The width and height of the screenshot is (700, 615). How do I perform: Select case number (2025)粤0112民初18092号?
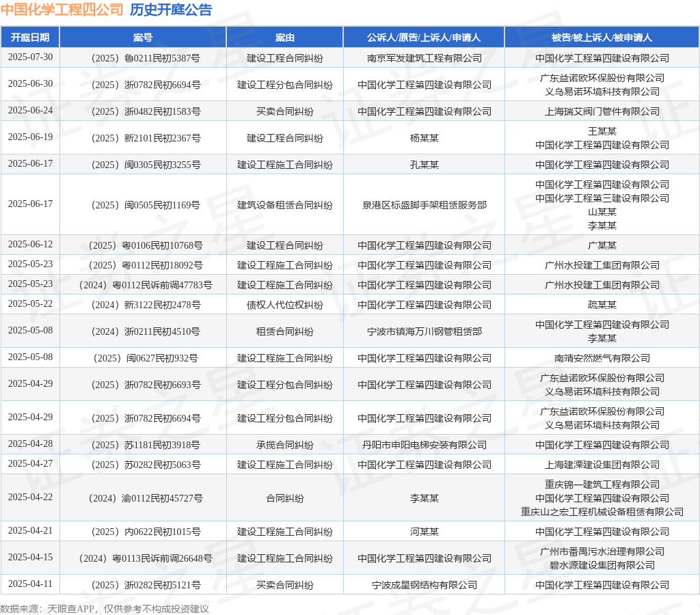tap(146, 266)
